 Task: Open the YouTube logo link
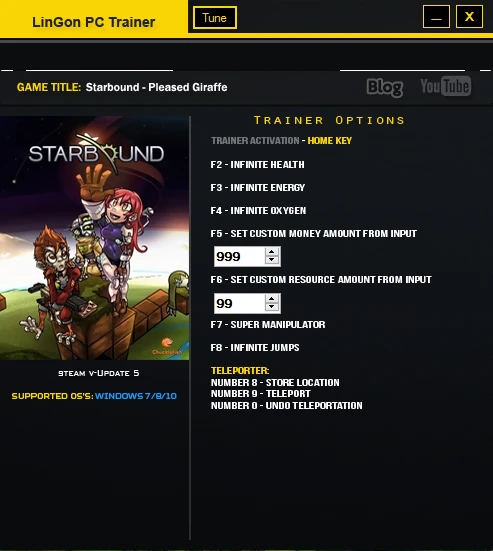(x=446, y=86)
